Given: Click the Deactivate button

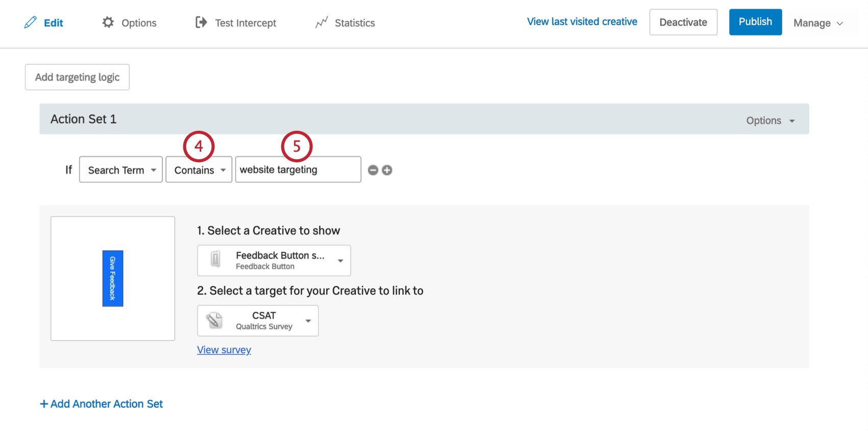Looking at the screenshot, I should 683,22.
